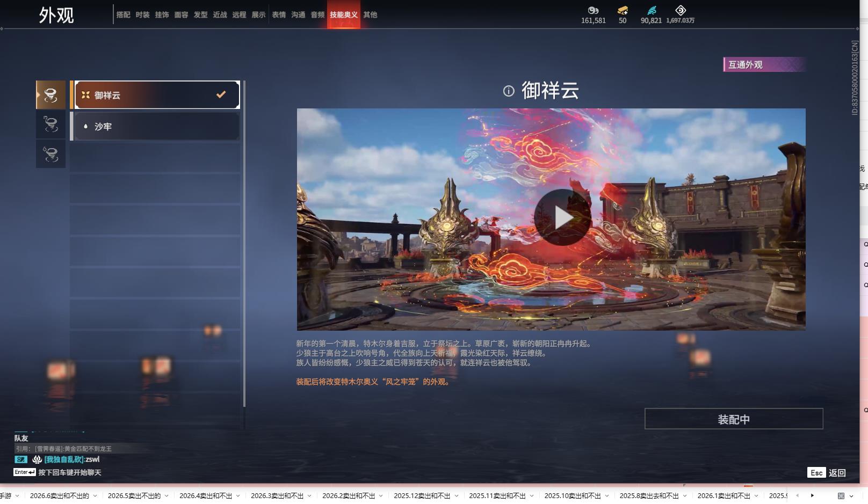Click the 按下回车键开始聊天 chat prompt

[x=70, y=472]
